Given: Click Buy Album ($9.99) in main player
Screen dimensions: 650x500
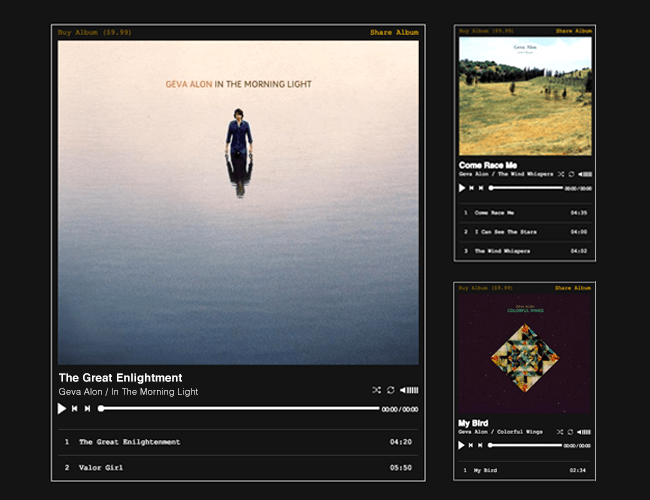Looking at the screenshot, I should point(95,32).
